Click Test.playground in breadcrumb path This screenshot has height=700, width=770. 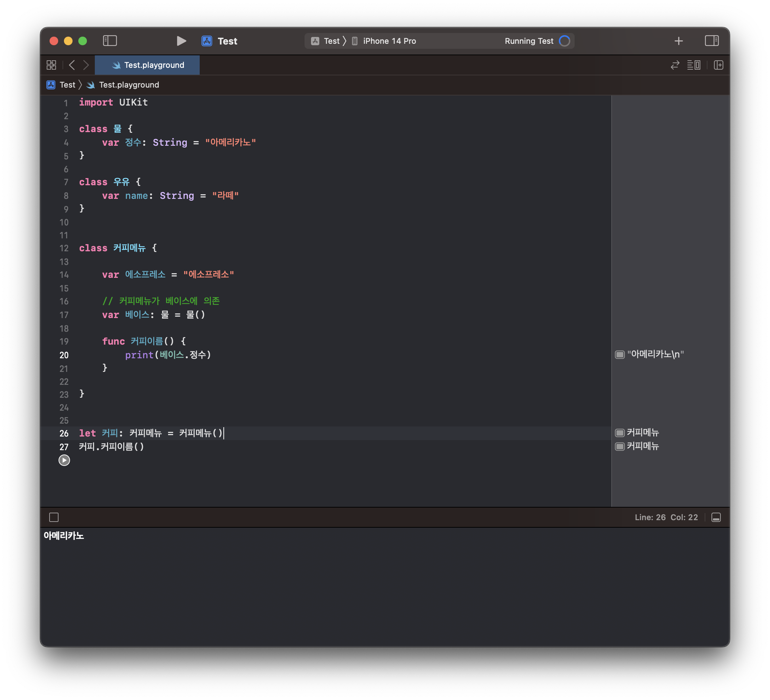click(x=128, y=85)
